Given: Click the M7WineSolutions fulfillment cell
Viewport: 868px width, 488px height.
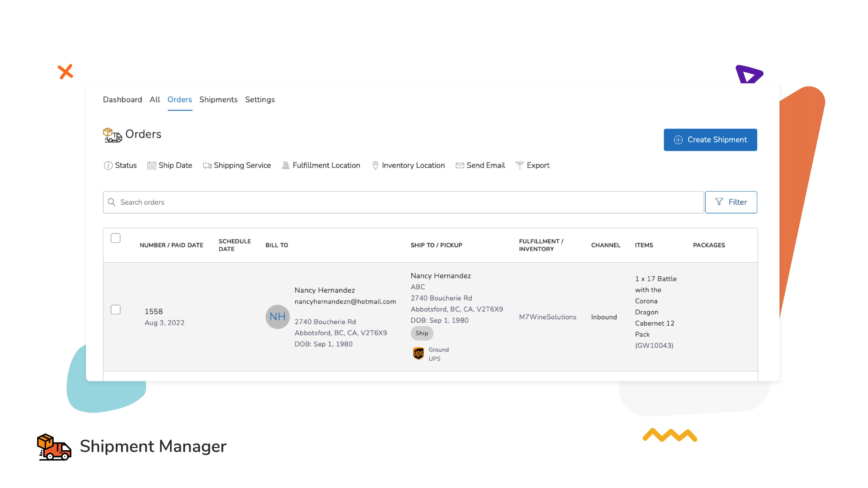Looking at the screenshot, I should (547, 317).
